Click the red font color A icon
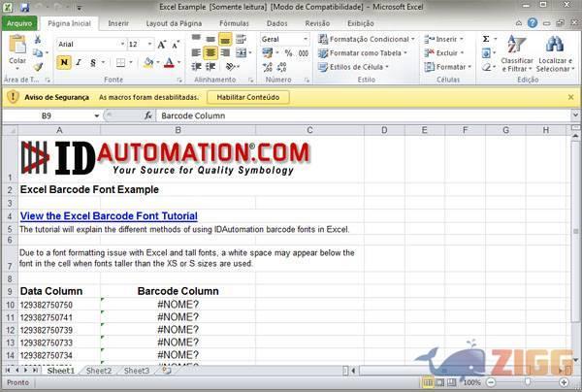This screenshot has height=392, width=582. pyautogui.click(x=169, y=62)
